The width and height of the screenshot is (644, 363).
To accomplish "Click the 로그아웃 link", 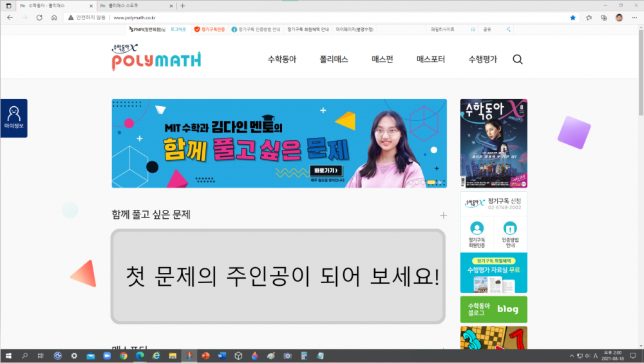I will click(178, 29).
